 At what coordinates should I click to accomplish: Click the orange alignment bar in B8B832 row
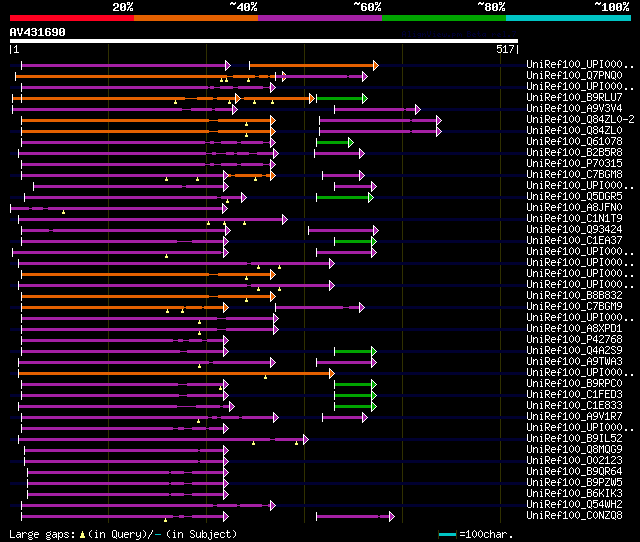pos(149,297)
